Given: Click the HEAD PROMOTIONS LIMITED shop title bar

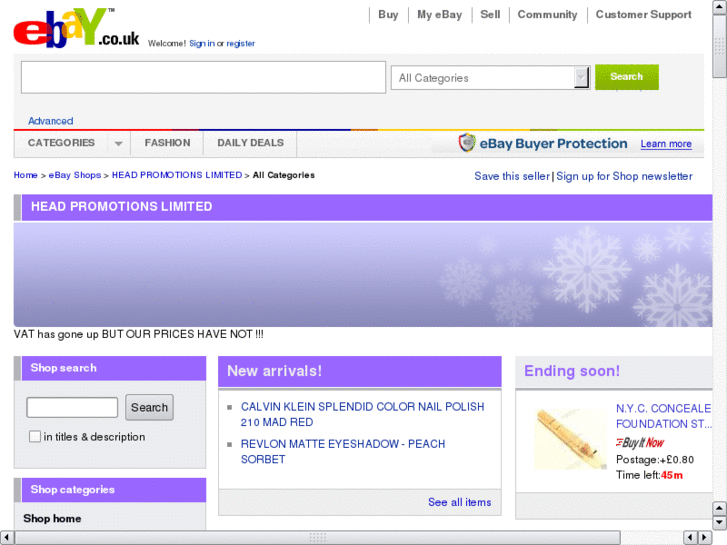Looking at the screenshot, I should [363, 207].
